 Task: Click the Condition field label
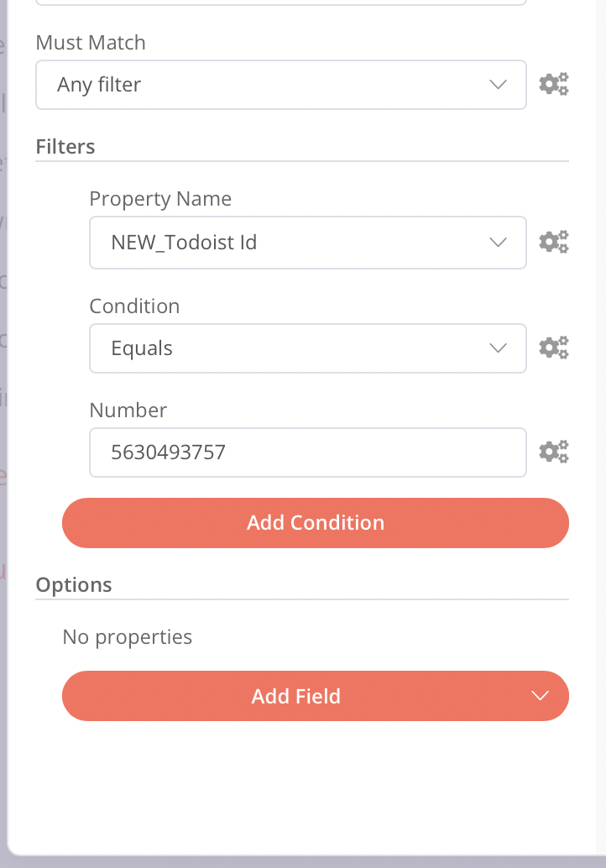(x=134, y=306)
